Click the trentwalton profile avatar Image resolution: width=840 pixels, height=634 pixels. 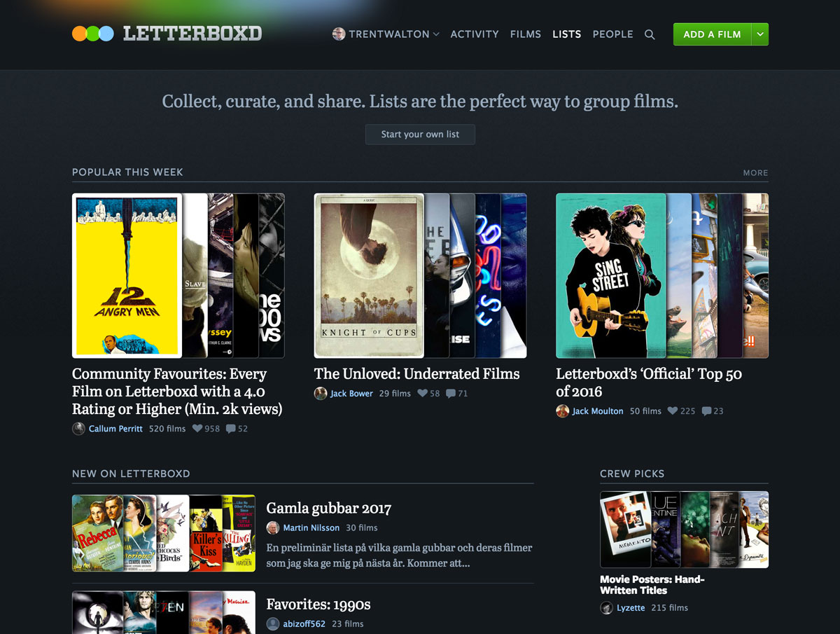[339, 34]
